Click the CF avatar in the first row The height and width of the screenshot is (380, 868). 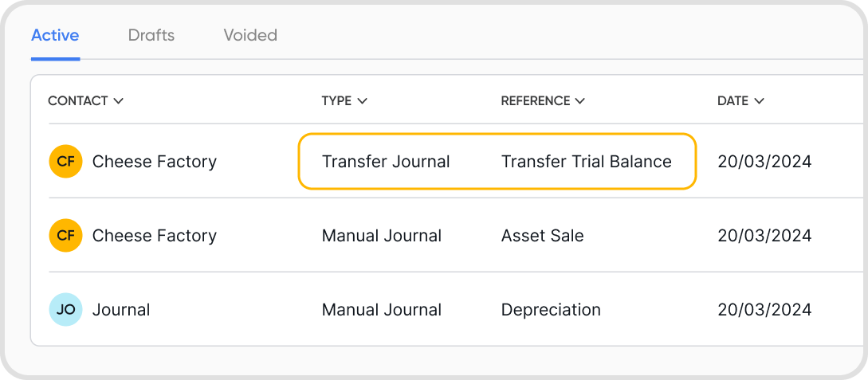65,162
